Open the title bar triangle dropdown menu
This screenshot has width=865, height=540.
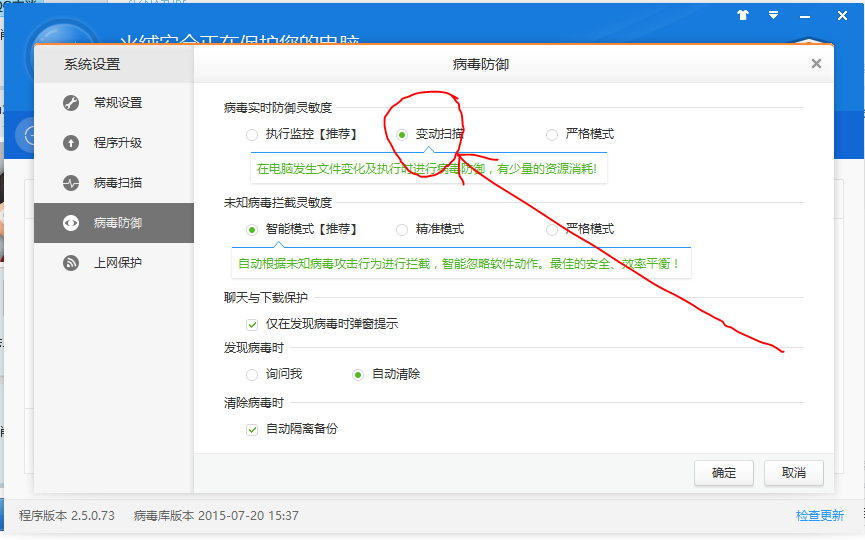(773, 16)
